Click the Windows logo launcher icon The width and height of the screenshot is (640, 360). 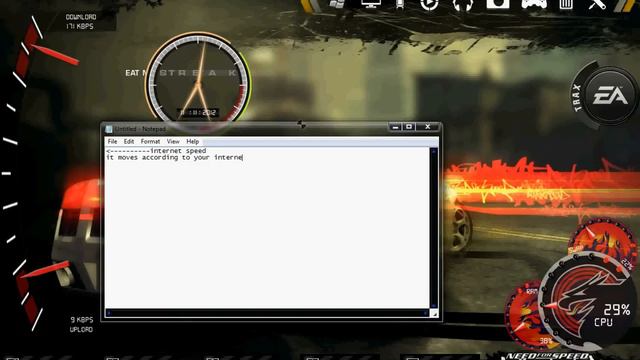click(x=337, y=4)
